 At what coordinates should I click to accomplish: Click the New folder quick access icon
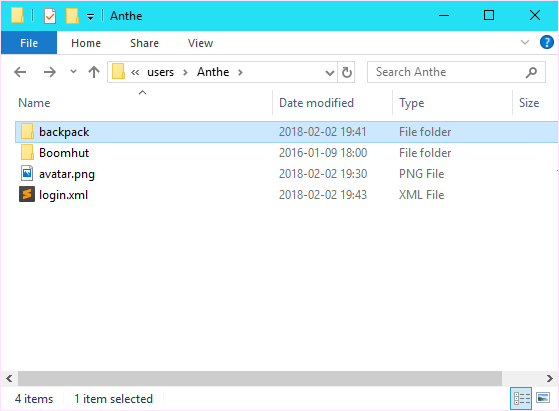point(72,16)
